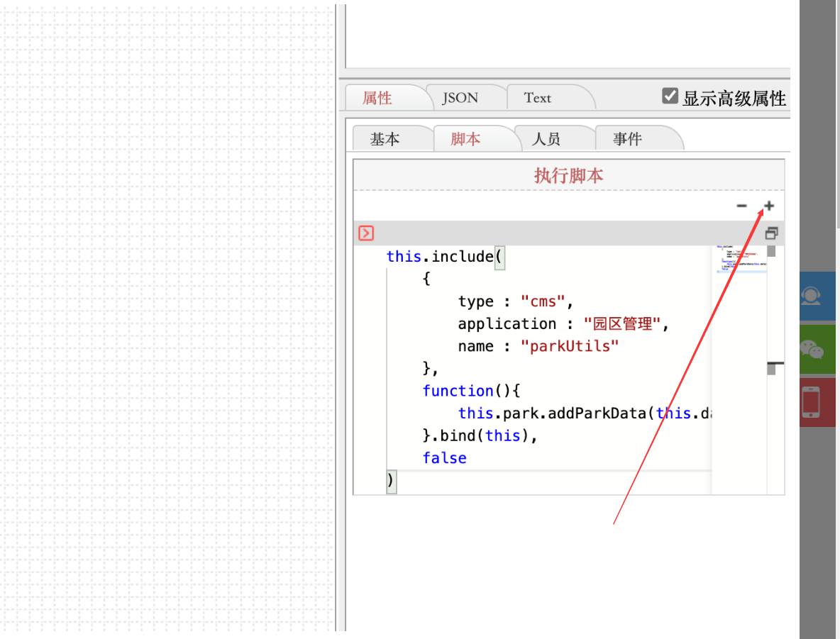The width and height of the screenshot is (840, 639).
Task: Click the 执行脚本 section header
Action: (569, 176)
